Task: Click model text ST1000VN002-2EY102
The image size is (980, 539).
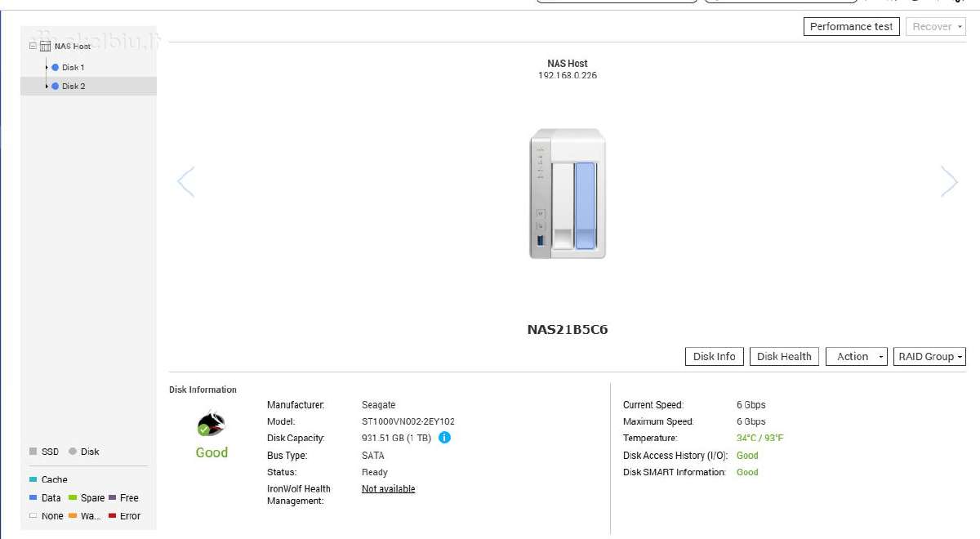Action: point(408,421)
